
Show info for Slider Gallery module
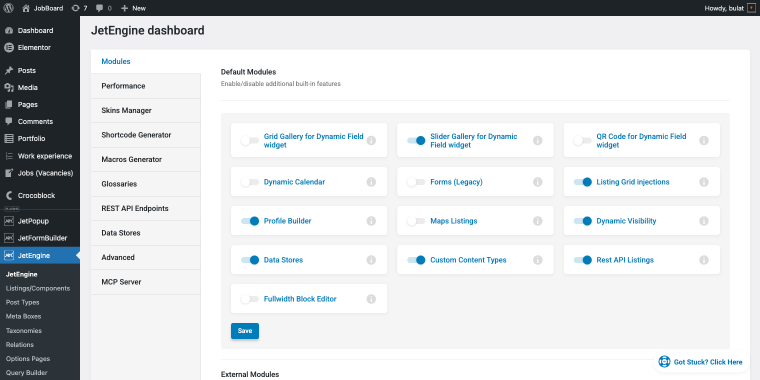pos(538,141)
